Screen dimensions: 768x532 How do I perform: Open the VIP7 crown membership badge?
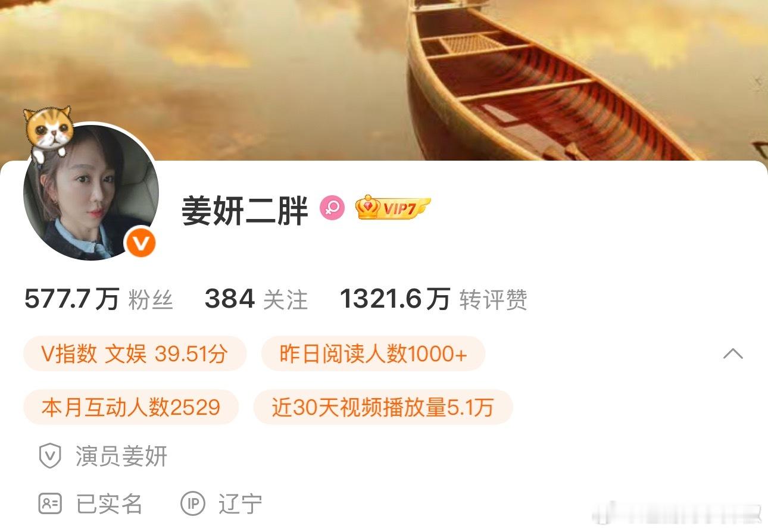click(392, 208)
